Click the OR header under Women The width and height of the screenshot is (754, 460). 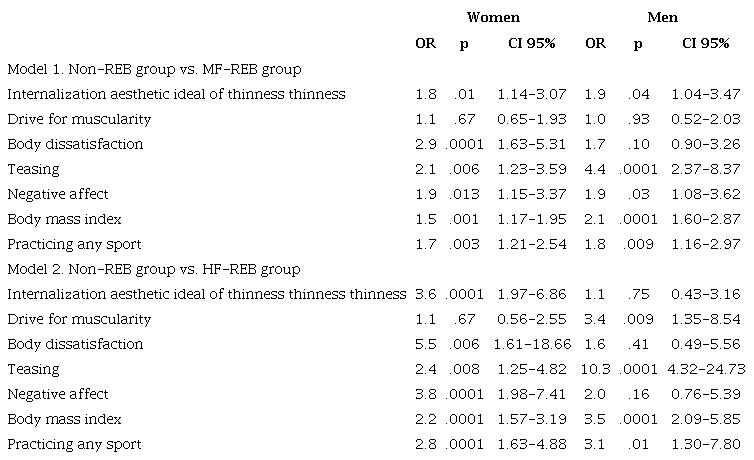[x=425, y=43]
